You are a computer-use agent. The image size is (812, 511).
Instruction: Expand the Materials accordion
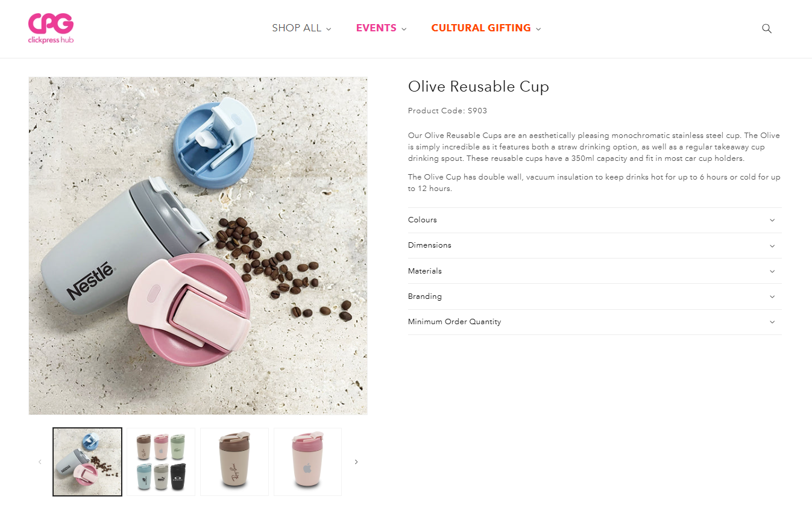[x=594, y=271]
